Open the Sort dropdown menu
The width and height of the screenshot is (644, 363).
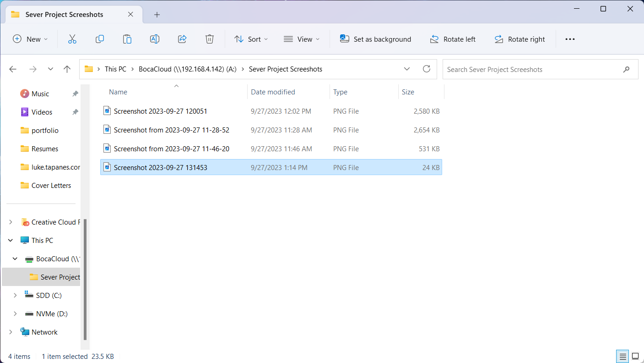pos(251,39)
